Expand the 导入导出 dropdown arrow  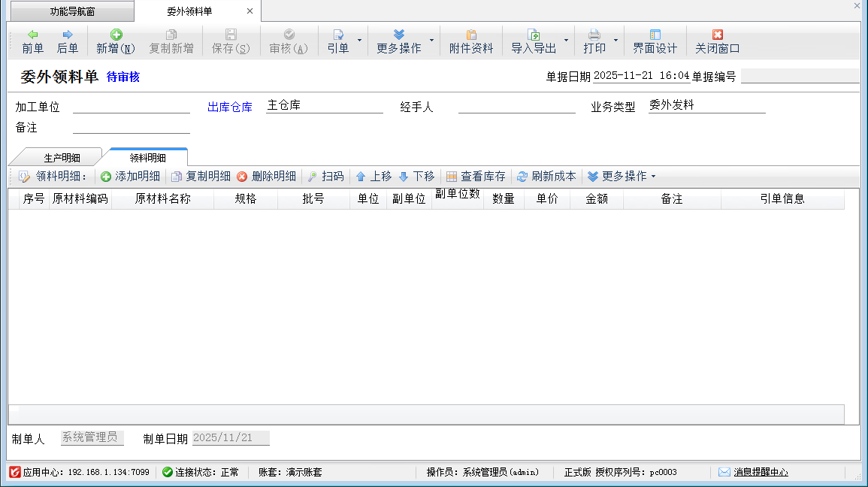click(566, 40)
